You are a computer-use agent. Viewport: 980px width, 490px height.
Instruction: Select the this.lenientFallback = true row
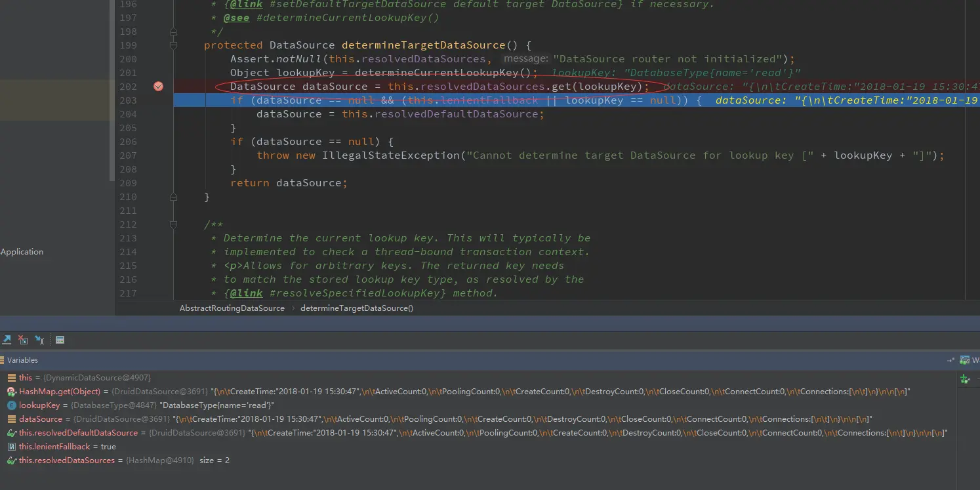tap(479, 447)
